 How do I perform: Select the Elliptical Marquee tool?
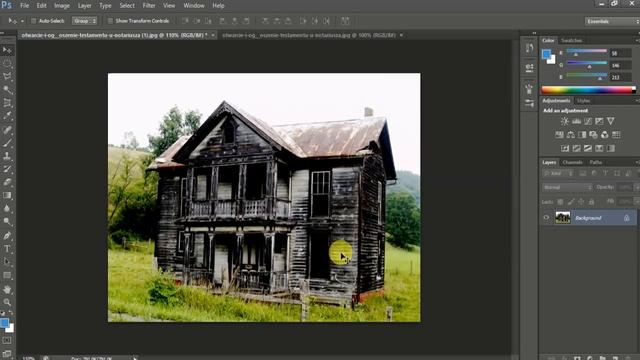click(7, 63)
